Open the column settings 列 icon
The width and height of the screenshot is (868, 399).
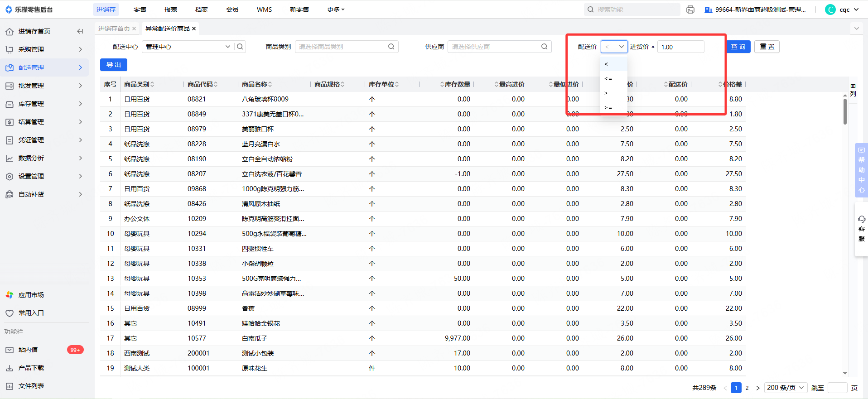(853, 90)
